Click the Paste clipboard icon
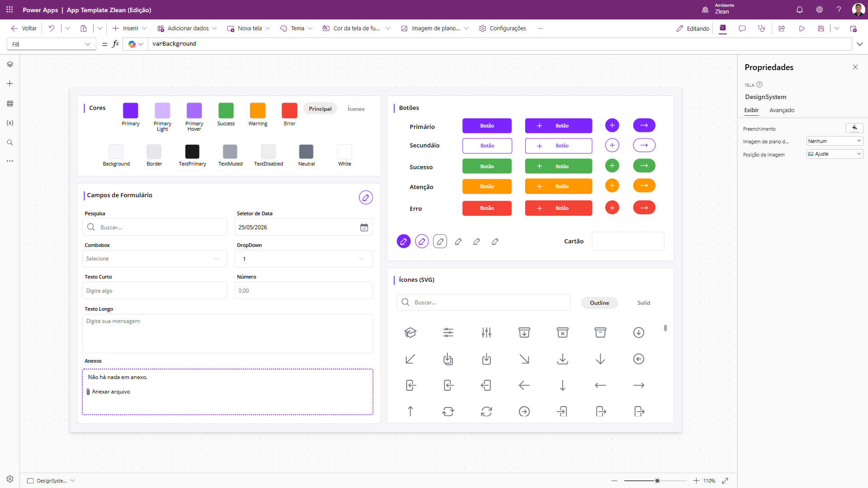 tap(84, 28)
